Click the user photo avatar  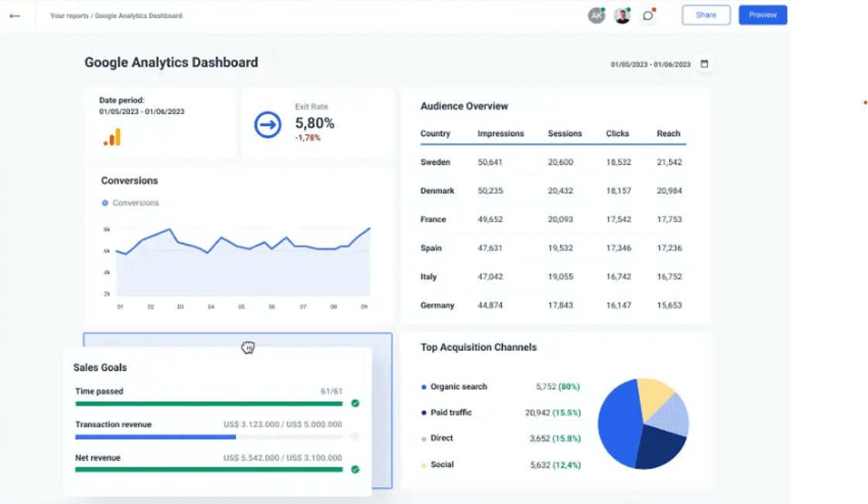click(622, 15)
